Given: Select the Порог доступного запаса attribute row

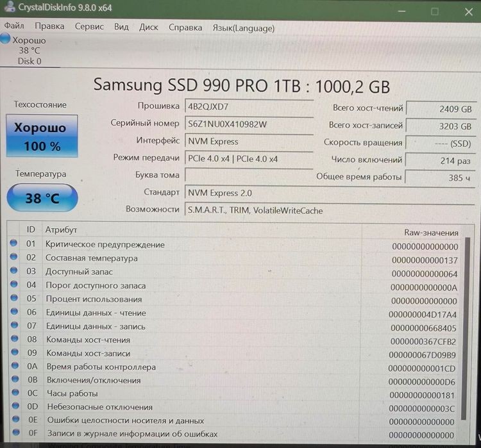Looking at the screenshot, I should [235, 286].
